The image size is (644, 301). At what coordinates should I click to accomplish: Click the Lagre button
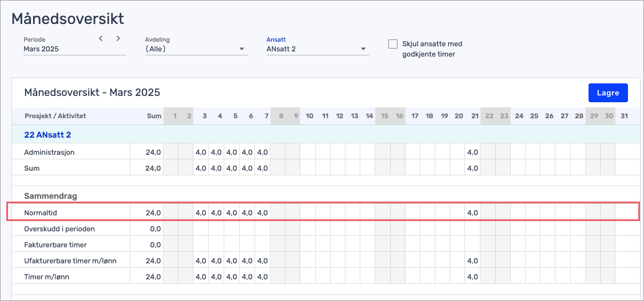point(608,93)
